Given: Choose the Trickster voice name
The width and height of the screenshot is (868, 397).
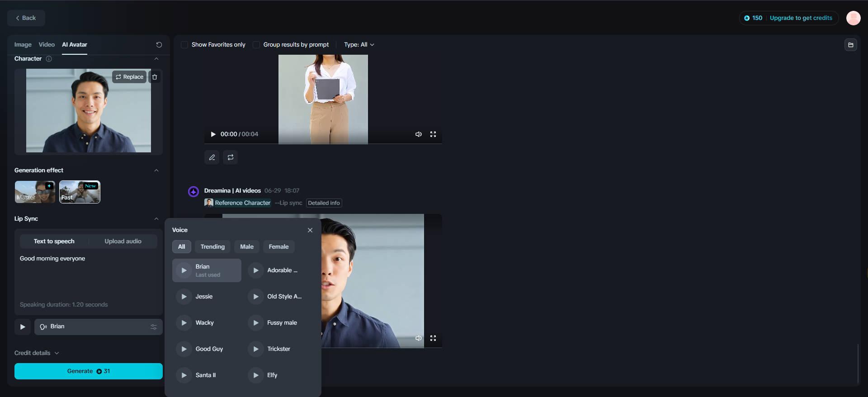Looking at the screenshot, I should pyautogui.click(x=278, y=349).
